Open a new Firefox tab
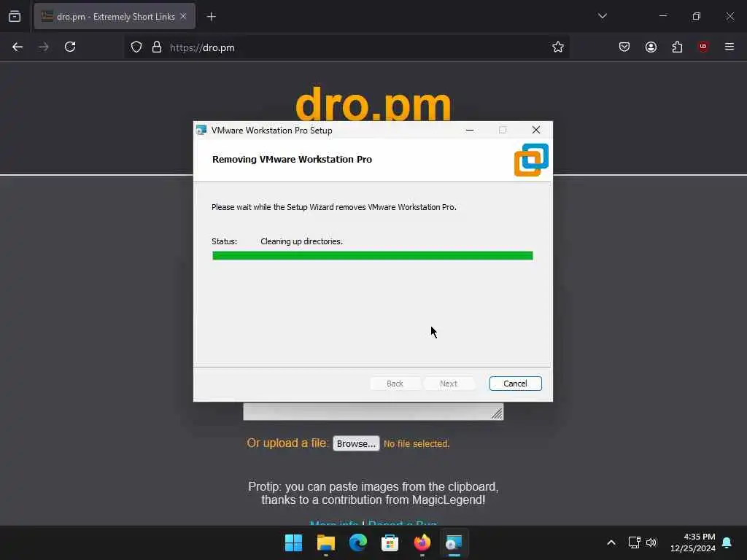The height and width of the screenshot is (560, 747). coord(211,17)
